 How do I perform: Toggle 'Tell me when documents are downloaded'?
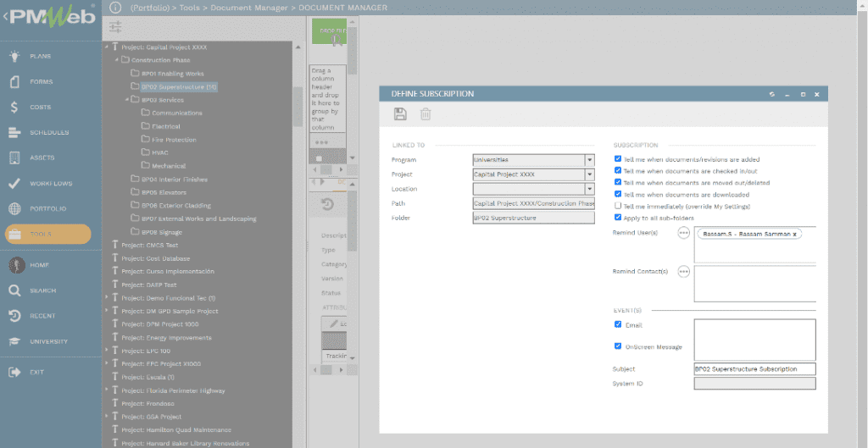(x=618, y=194)
